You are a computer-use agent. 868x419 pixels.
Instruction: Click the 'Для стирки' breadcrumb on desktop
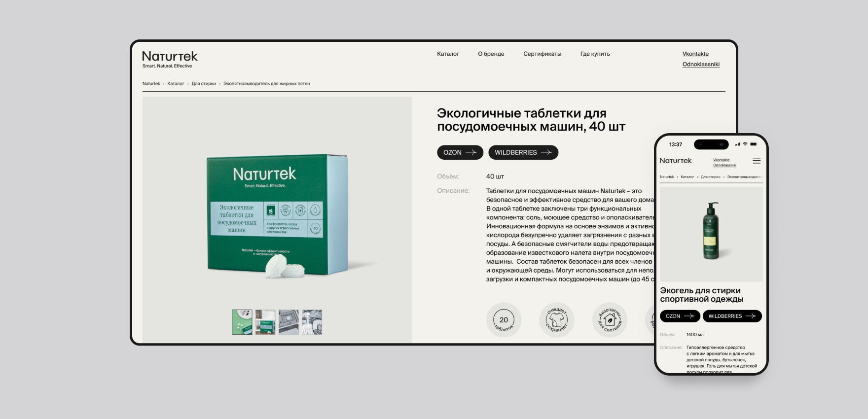[204, 84]
